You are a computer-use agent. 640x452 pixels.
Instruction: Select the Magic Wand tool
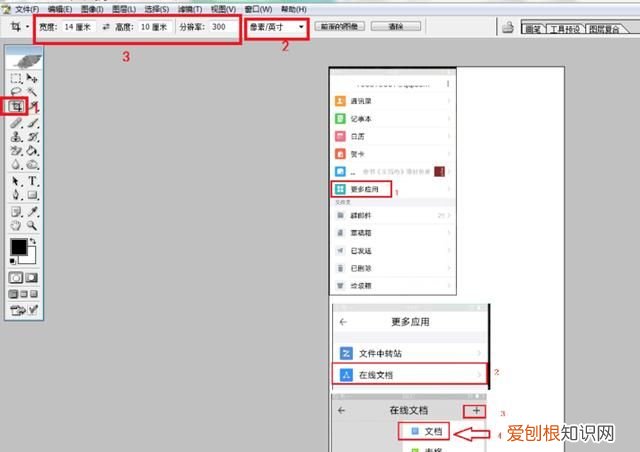point(32,92)
